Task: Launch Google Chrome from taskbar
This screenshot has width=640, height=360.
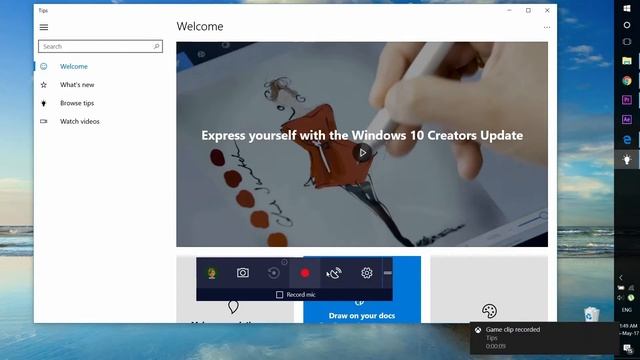Action: point(627,80)
